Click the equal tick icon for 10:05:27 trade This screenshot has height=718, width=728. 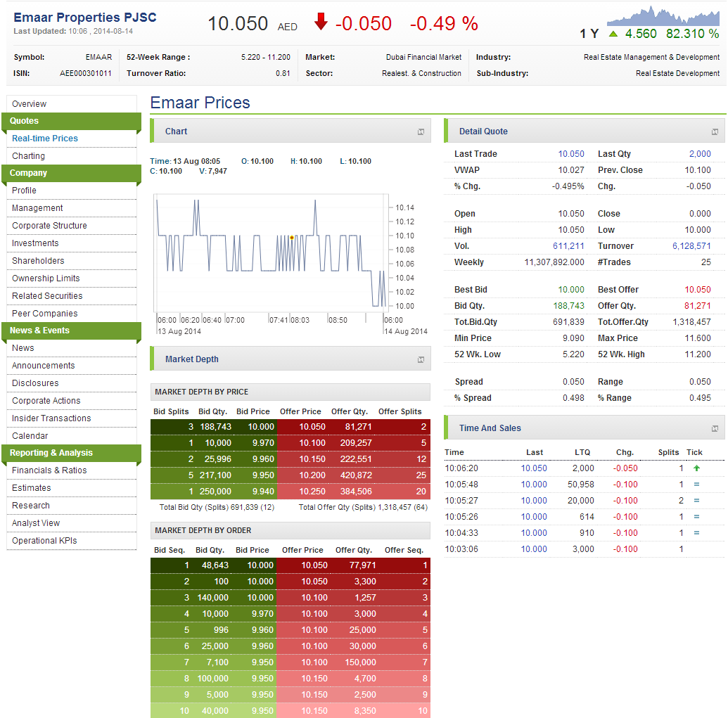tap(696, 501)
